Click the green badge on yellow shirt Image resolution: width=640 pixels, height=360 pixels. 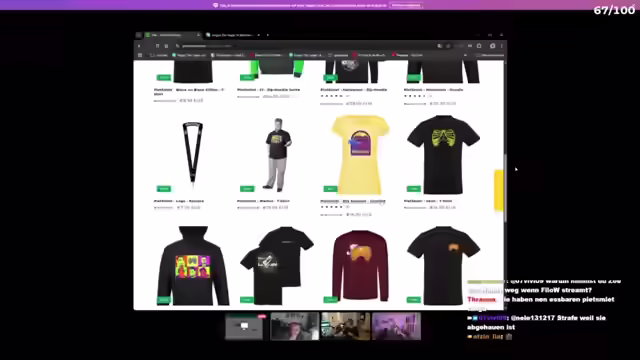(x=330, y=189)
